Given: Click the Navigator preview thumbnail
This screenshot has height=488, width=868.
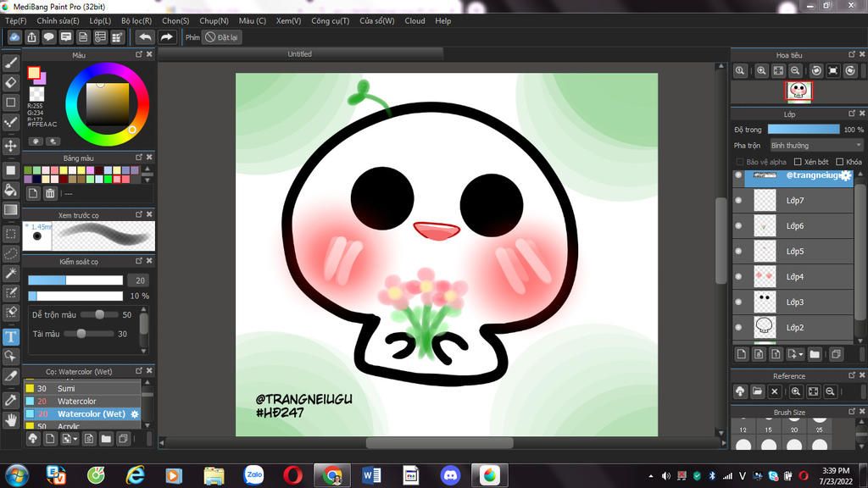Looking at the screenshot, I should (x=798, y=91).
